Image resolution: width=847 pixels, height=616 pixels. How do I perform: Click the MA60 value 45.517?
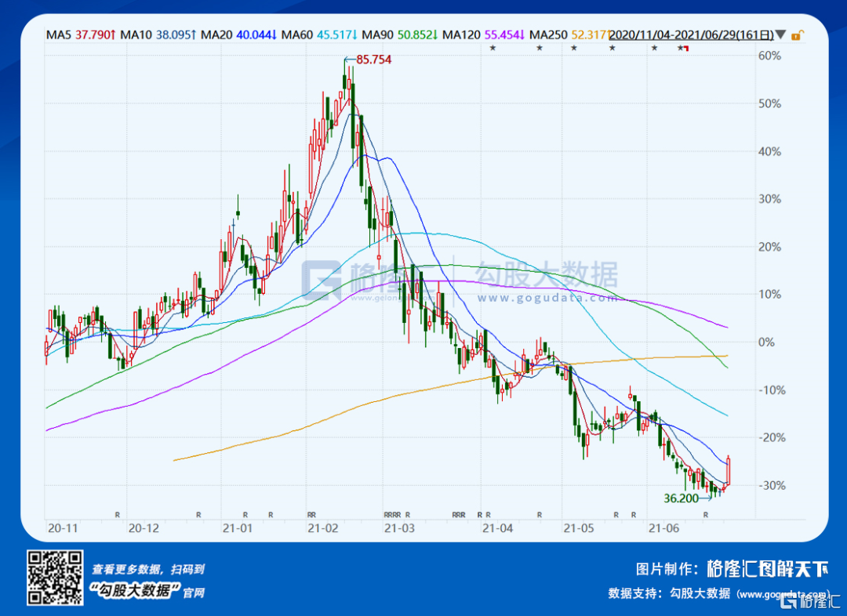click(x=336, y=35)
